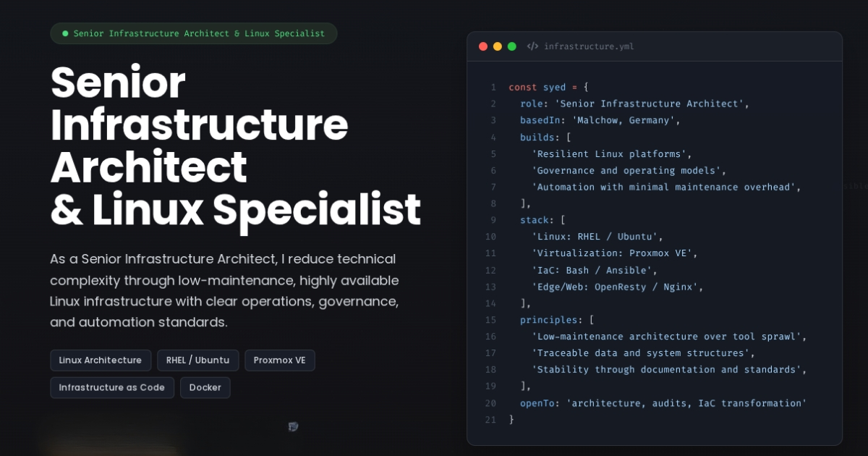Click the Linux Architecture tag
Screen dimensions: 868x456
pos(101,360)
